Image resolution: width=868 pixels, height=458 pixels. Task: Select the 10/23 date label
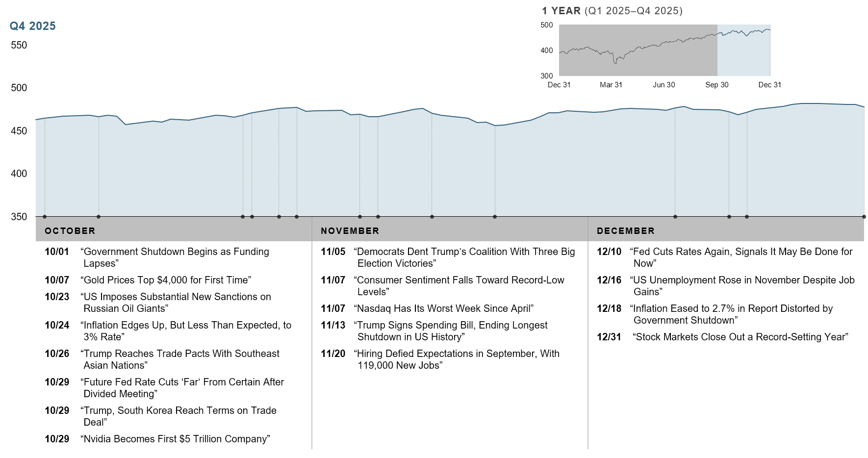pos(57,297)
